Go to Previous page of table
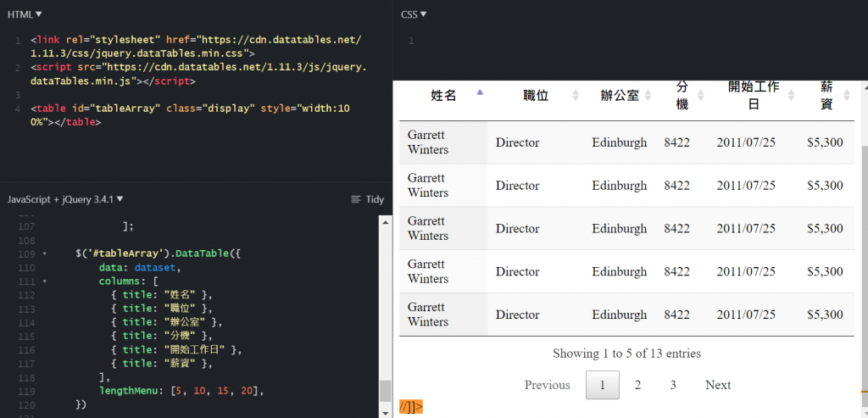This screenshot has height=418, width=868. (x=548, y=385)
